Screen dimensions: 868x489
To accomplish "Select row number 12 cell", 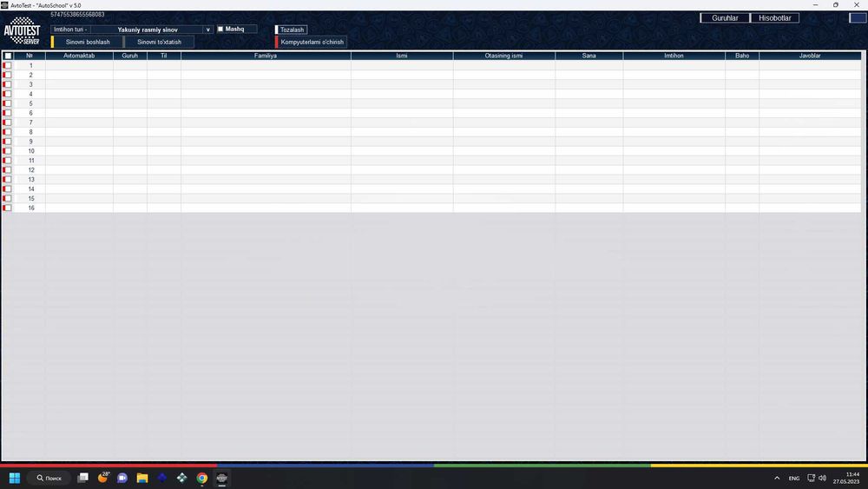I will pyautogui.click(x=30, y=170).
